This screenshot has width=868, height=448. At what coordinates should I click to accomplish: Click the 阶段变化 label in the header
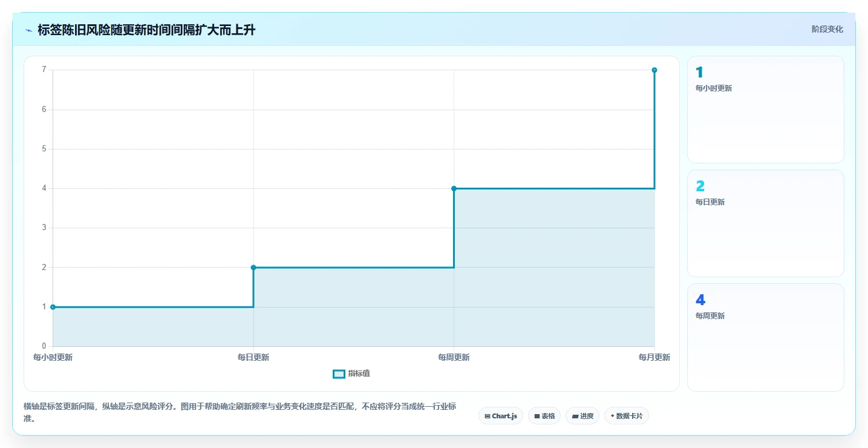coord(827,29)
